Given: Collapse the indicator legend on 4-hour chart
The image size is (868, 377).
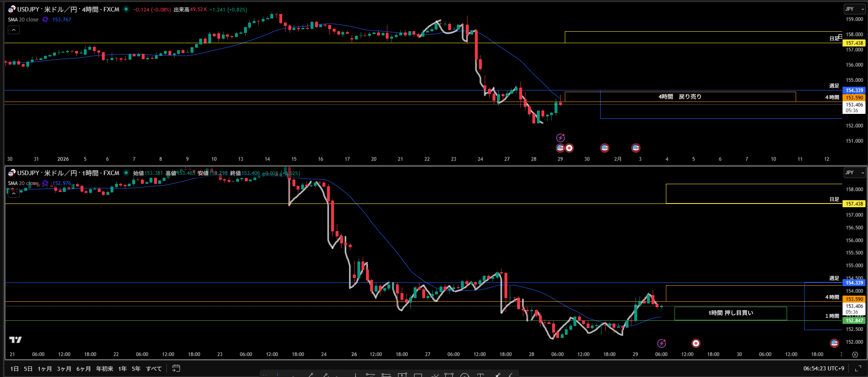Looking at the screenshot, I should 14,30.
